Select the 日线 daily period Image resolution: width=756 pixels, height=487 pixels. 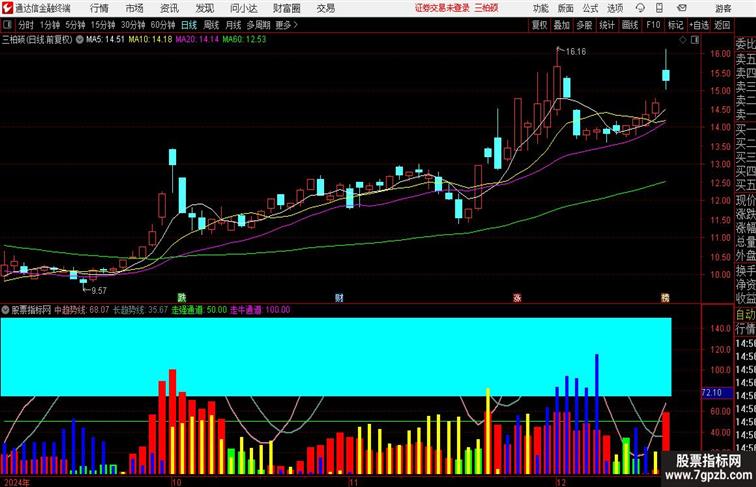pos(189,25)
